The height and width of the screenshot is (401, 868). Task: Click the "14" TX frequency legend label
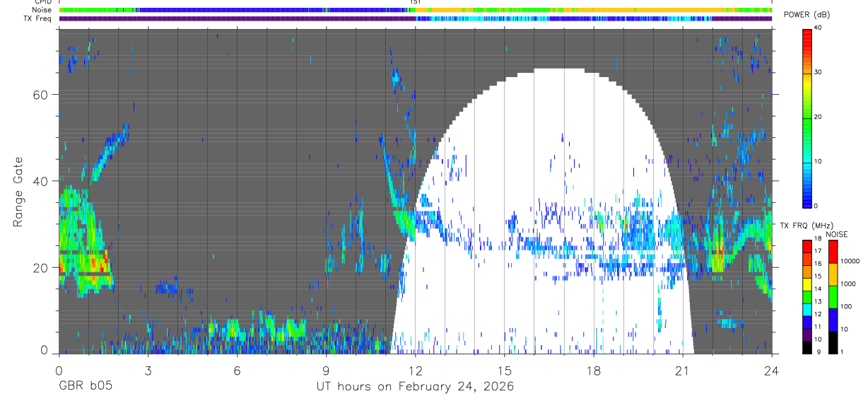[x=817, y=290]
